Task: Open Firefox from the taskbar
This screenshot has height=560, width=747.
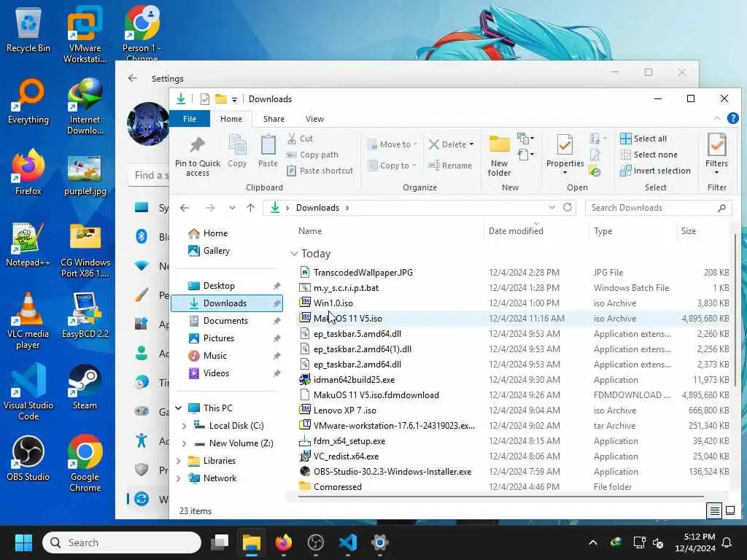Action: [284, 542]
